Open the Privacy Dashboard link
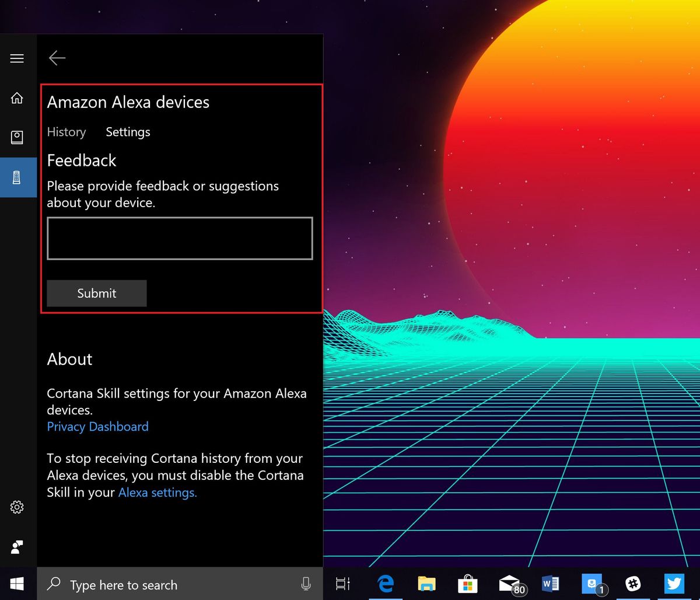700x600 pixels. point(97,427)
